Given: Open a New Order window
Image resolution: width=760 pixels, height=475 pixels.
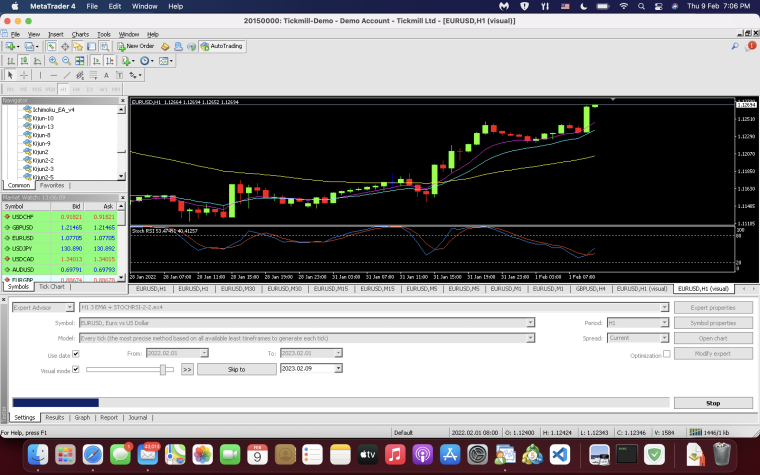Looking at the screenshot, I should 135,46.
